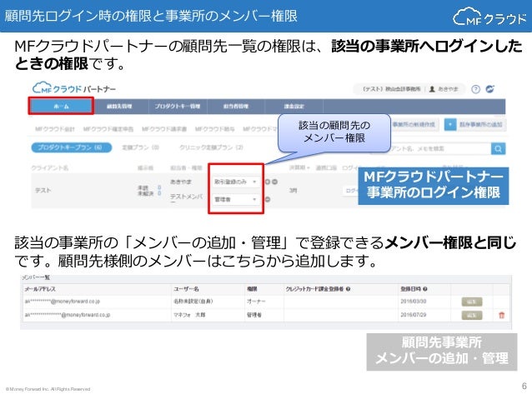
Task: Click the cloud sync icon beside help
Action: [x=490, y=89]
